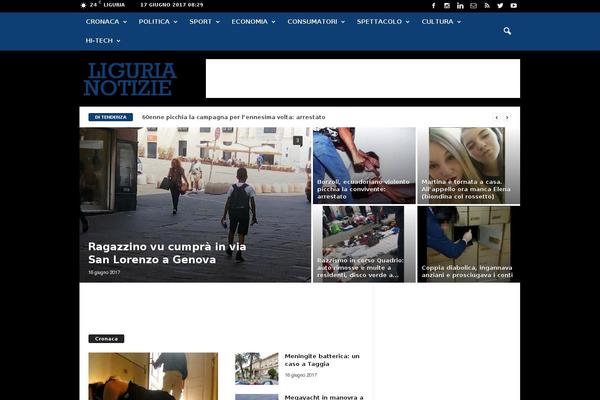Show next trending headline arrow

[x=507, y=118]
